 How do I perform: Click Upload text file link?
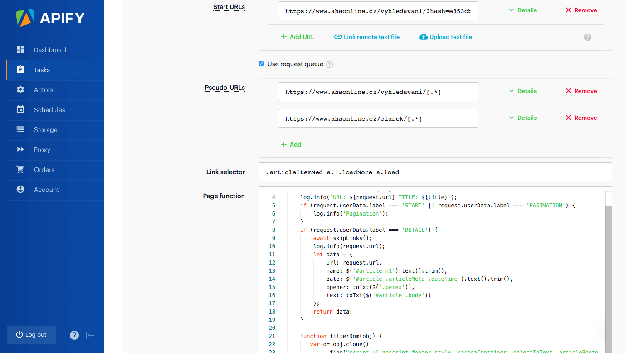click(x=445, y=37)
